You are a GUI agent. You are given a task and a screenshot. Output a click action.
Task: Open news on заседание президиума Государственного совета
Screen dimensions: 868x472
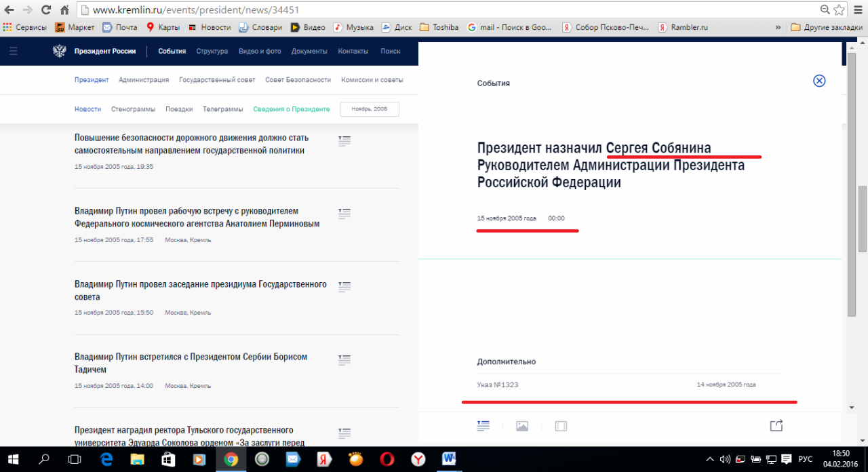(x=201, y=290)
